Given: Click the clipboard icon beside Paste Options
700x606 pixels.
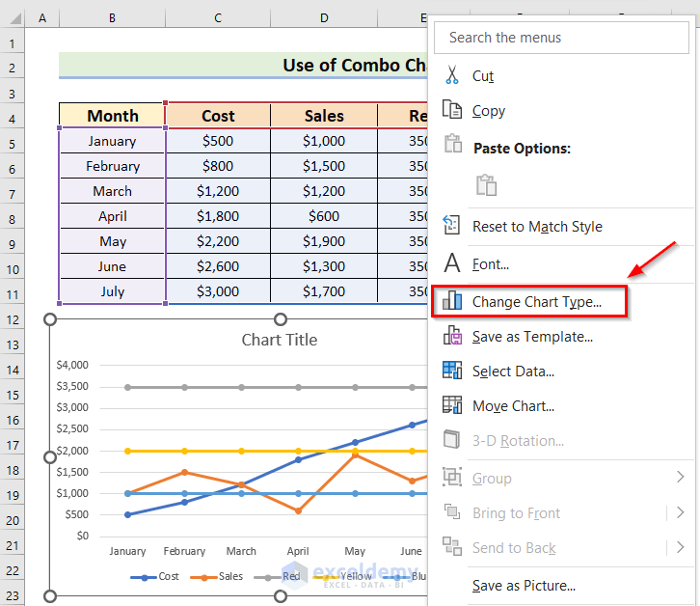Looking at the screenshot, I should click(452, 144).
